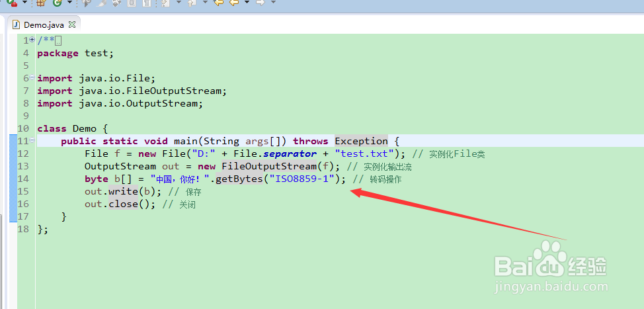This screenshot has width=644, height=309.
Task: Click the highlighted 'Exception' word
Action: (361, 141)
